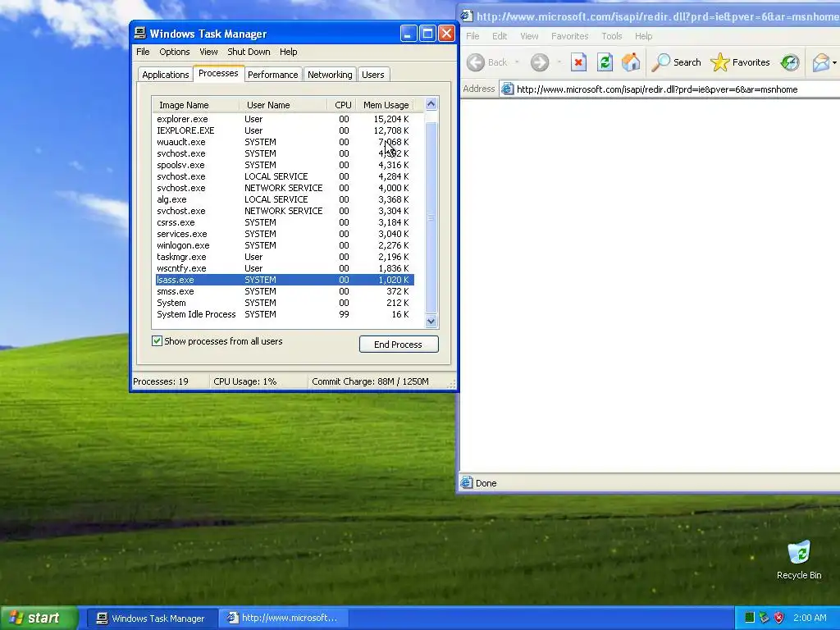
Task: Select the IEXPLORE.EXE process row
Action: tap(285, 130)
